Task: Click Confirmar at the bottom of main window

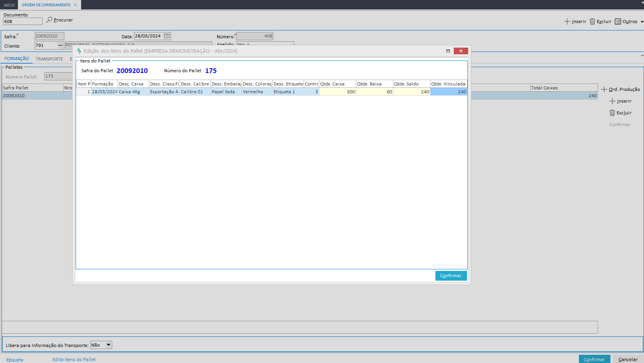Action: pyautogui.click(x=594, y=359)
